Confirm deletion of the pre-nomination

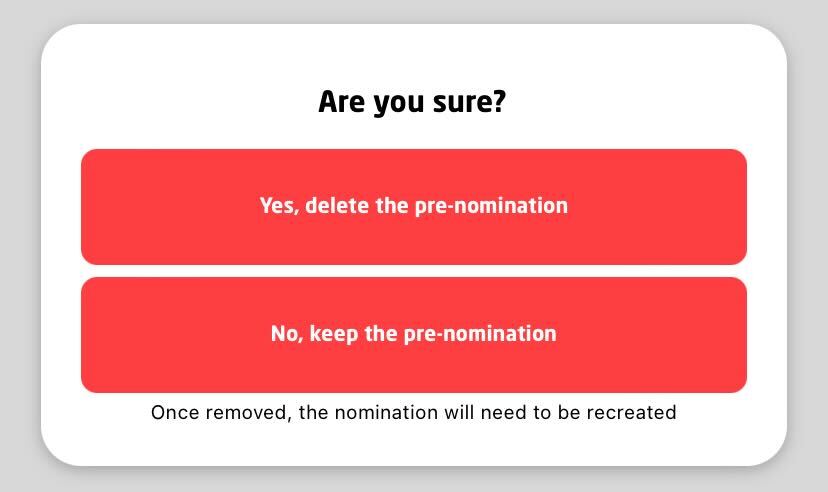click(x=413, y=206)
